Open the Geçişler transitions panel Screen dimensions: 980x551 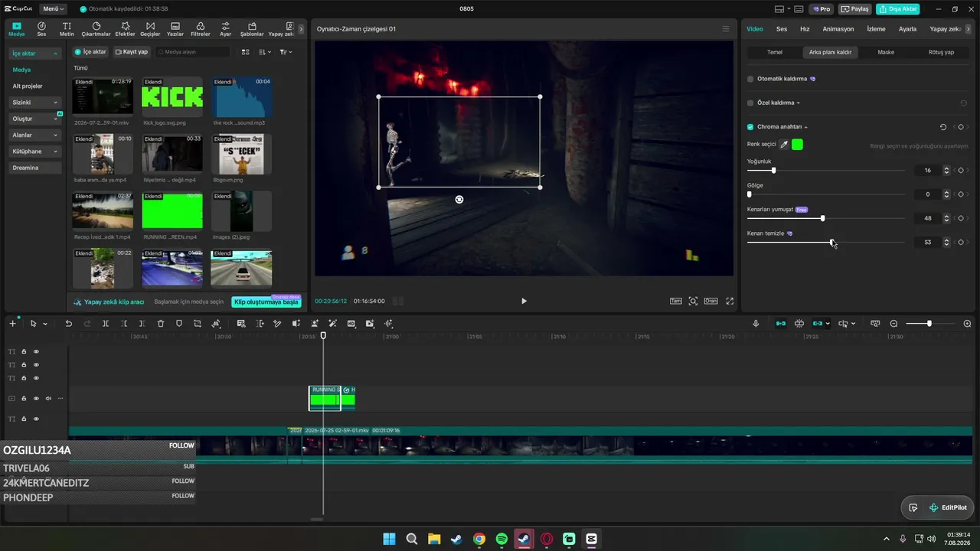(x=150, y=29)
